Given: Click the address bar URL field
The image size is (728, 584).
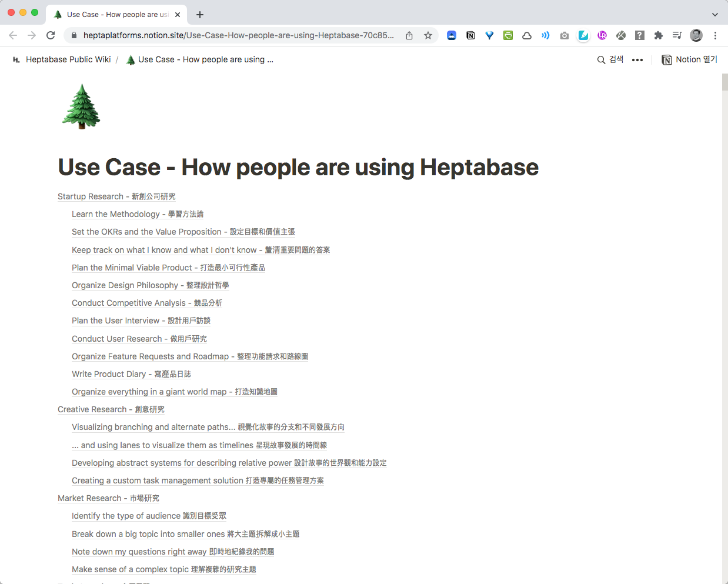Looking at the screenshot, I should [238, 35].
